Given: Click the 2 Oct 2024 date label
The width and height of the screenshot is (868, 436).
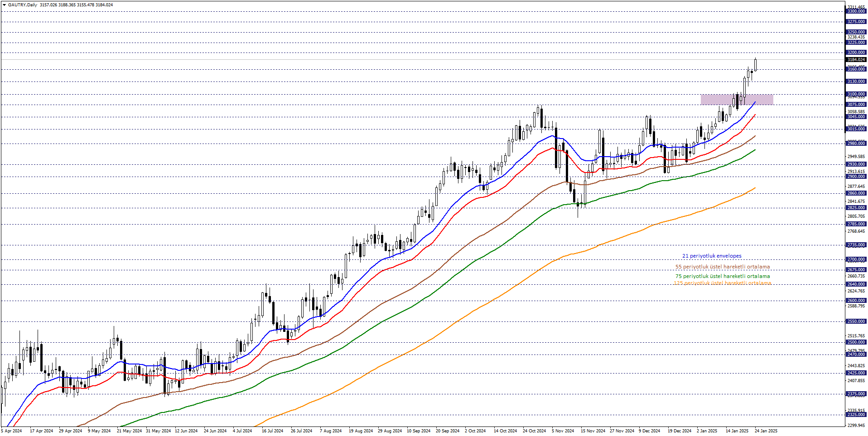Looking at the screenshot, I should pyautogui.click(x=475, y=431).
